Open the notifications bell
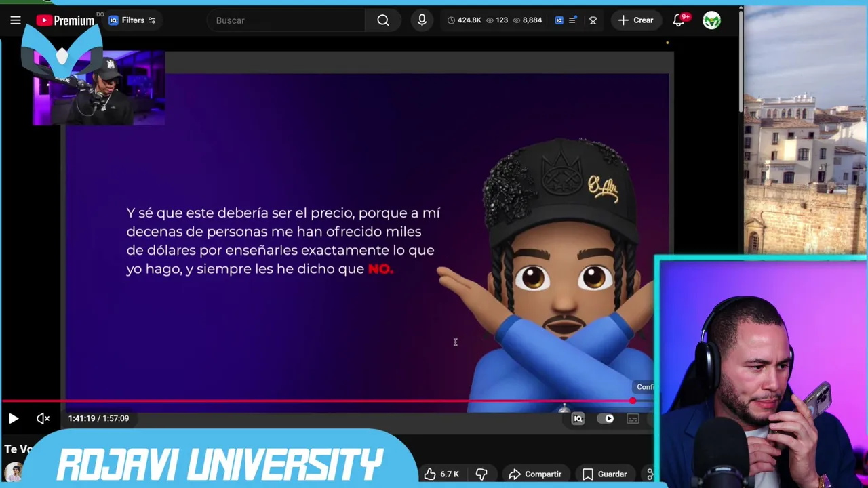Image resolution: width=868 pixels, height=488 pixels. pyautogui.click(x=679, y=20)
